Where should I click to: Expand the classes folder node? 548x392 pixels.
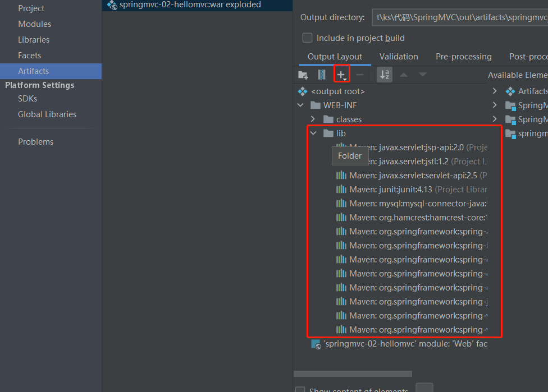313,119
